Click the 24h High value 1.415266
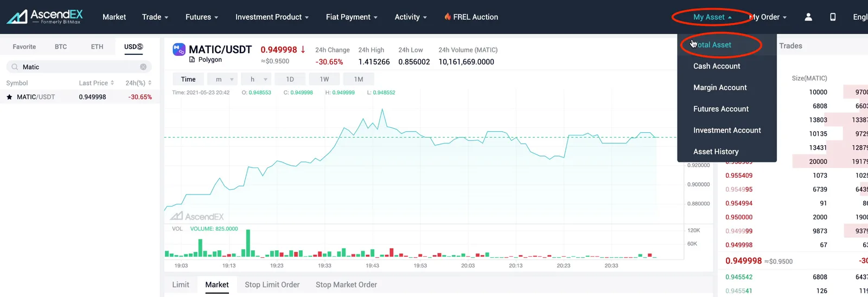Viewport: 868px width, 297px height. click(374, 62)
